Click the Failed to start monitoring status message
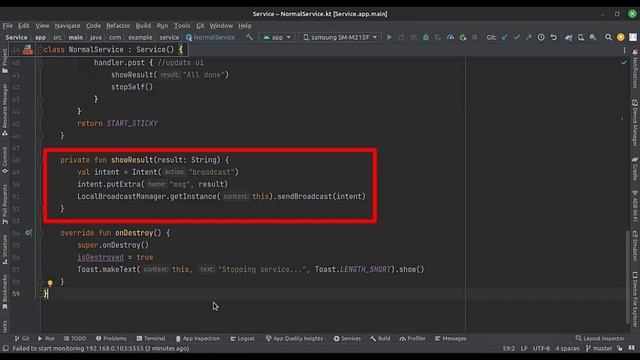The width and height of the screenshot is (640, 360). 100,349
